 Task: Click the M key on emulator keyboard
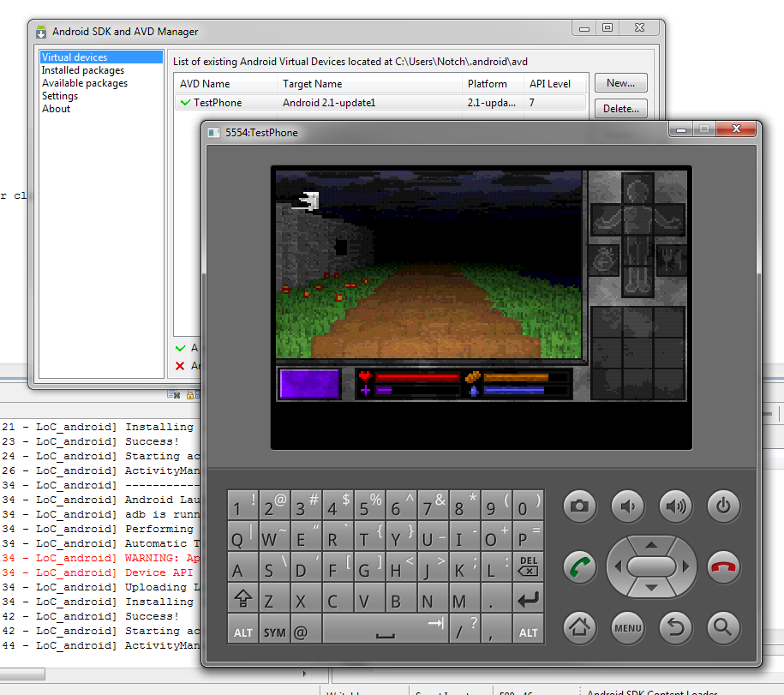coord(464,597)
